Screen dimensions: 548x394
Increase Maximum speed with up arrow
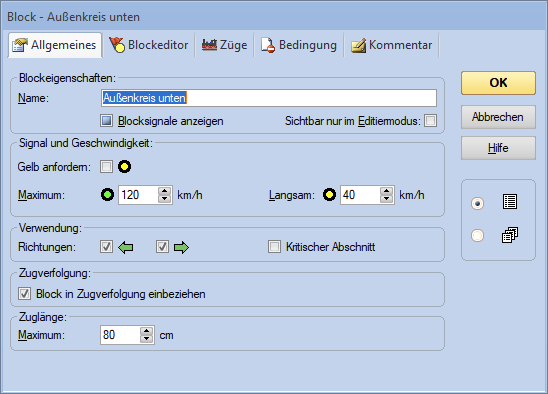click(x=164, y=191)
